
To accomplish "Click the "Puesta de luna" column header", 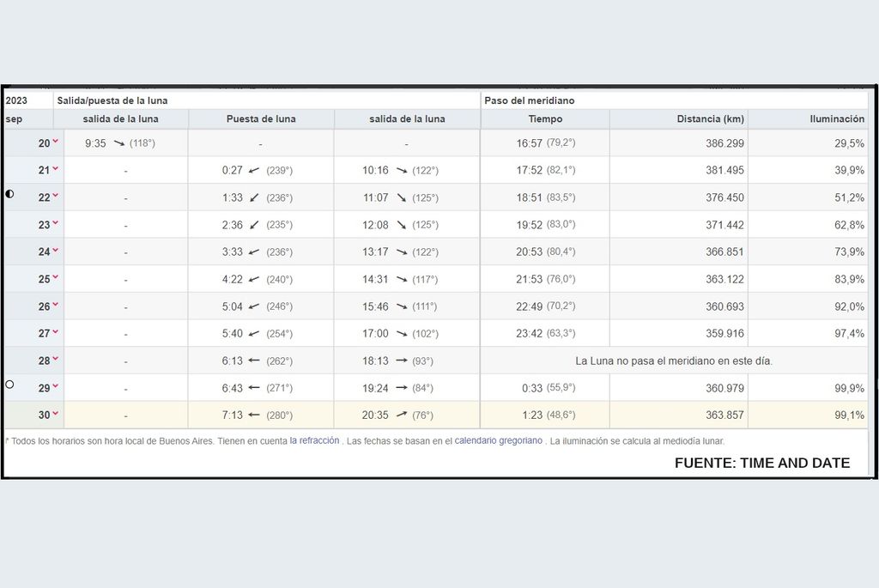I will tap(261, 119).
